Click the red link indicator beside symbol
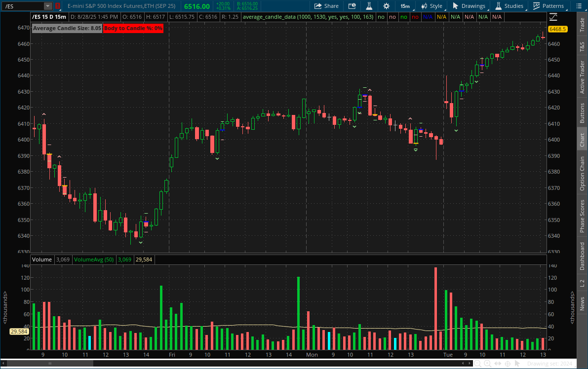This screenshot has height=369, width=588. [x=57, y=6]
